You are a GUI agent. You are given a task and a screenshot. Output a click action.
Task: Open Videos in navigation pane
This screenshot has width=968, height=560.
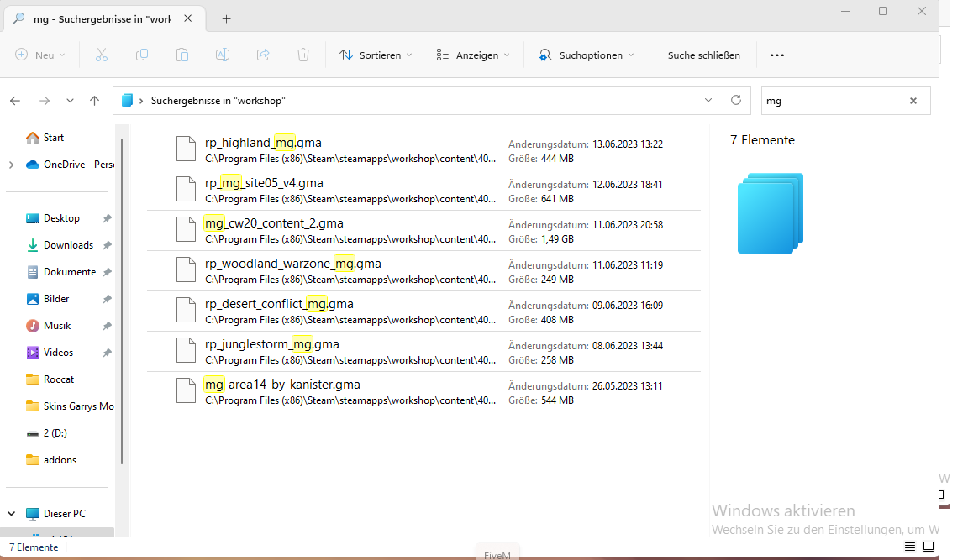click(x=60, y=352)
